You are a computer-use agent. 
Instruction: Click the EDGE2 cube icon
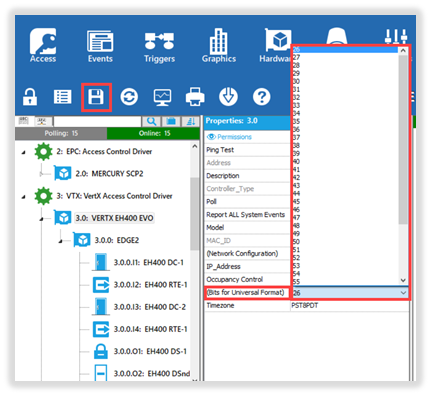click(82, 240)
